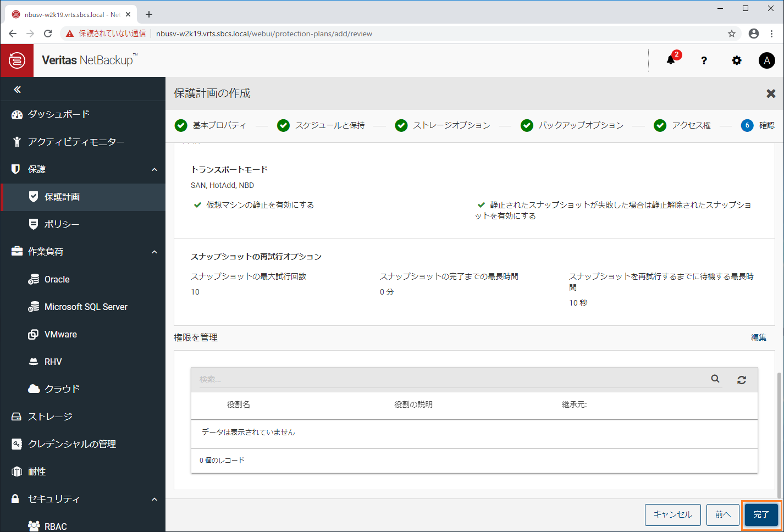Collapse the セキュリティ section chevron
This screenshot has width=784, height=532.
coord(154,499)
